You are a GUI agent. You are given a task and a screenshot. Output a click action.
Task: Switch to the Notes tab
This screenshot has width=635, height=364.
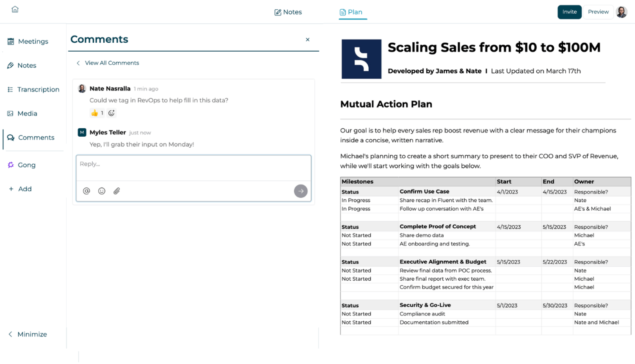point(288,12)
